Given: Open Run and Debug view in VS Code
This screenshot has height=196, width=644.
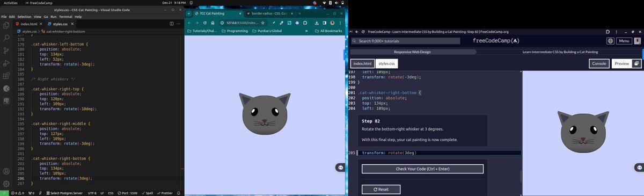Looking at the screenshot, I should [x=6, y=63].
